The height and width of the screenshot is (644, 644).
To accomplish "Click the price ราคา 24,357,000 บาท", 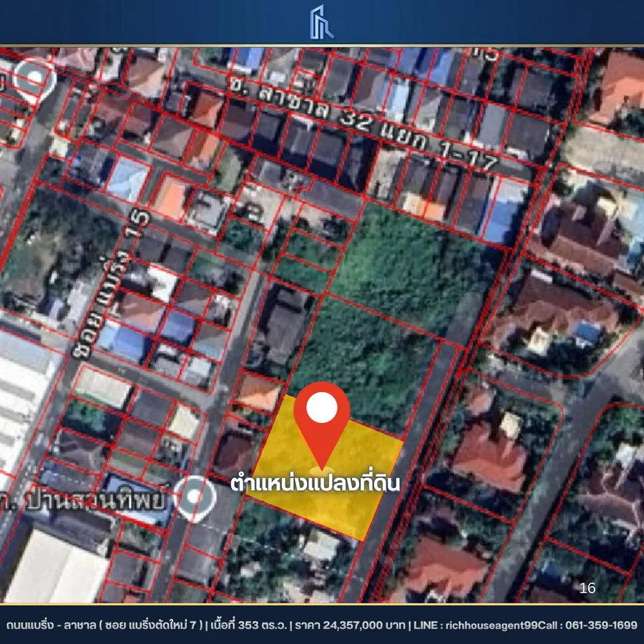I will point(350,625).
